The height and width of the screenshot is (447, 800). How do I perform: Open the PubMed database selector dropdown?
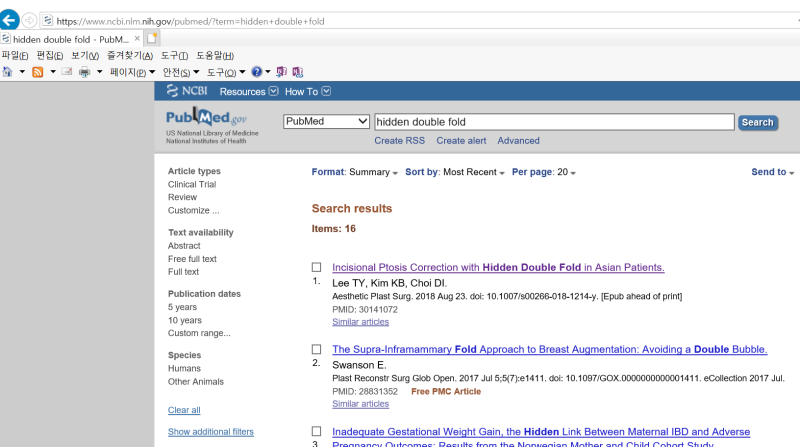pos(326,121)
